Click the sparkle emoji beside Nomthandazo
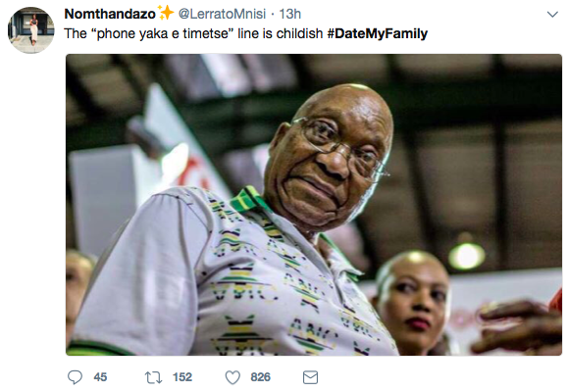Screen dimensions: 567x392 point(166,13)
